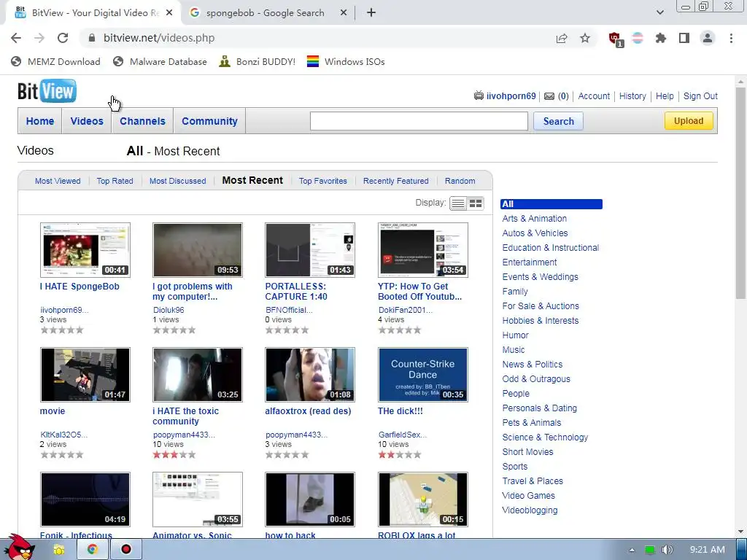Show hidden tray icons arrow
This screenshot has width=747, height=560.
tap(632, 550)
